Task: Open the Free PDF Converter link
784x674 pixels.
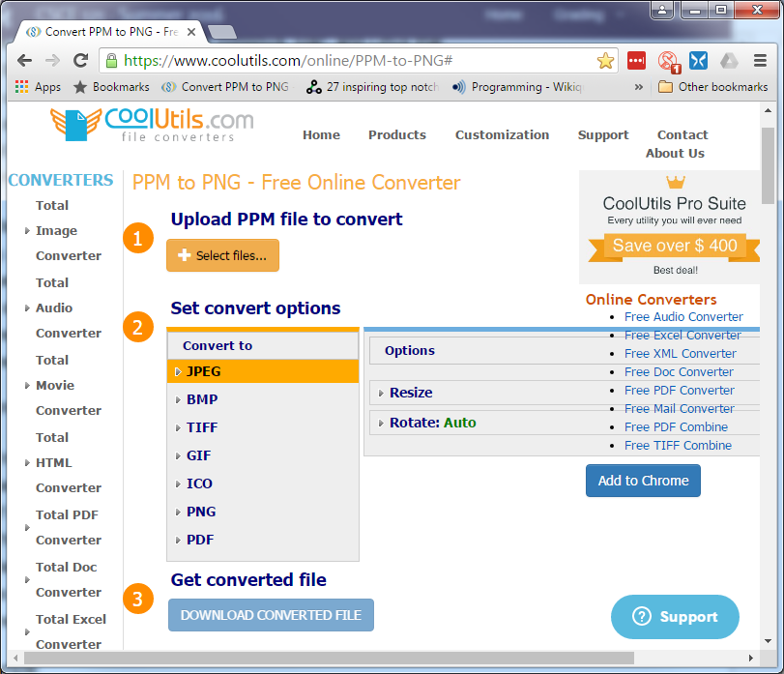Action: click(x=679, y=391)
